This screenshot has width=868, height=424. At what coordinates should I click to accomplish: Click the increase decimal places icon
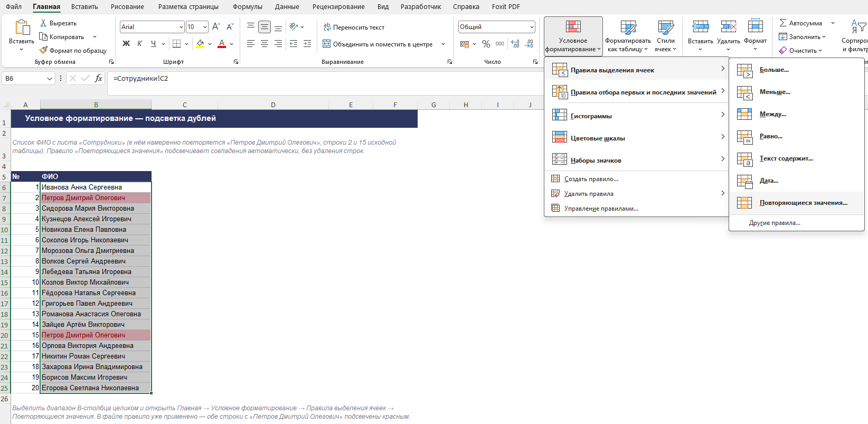point(515,44)
